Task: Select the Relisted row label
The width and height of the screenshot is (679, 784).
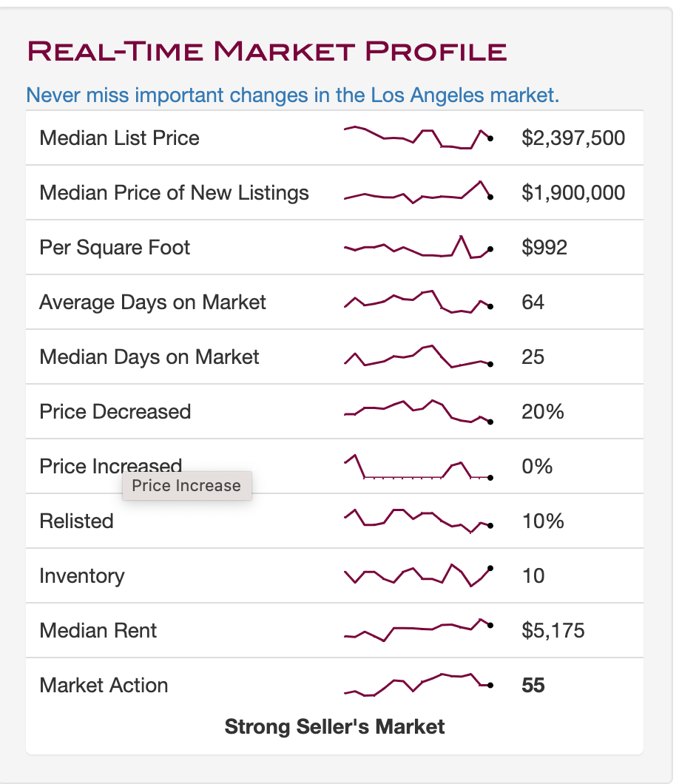Action: coord(76,521)
